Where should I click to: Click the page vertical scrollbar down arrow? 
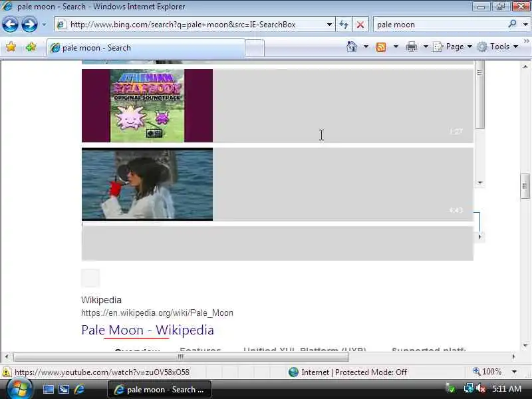click(x=525, y=346)
